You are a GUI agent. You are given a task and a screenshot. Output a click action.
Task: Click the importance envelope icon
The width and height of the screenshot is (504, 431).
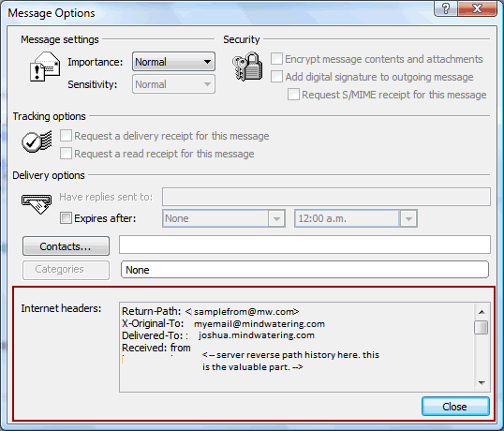tap(45, 67)
